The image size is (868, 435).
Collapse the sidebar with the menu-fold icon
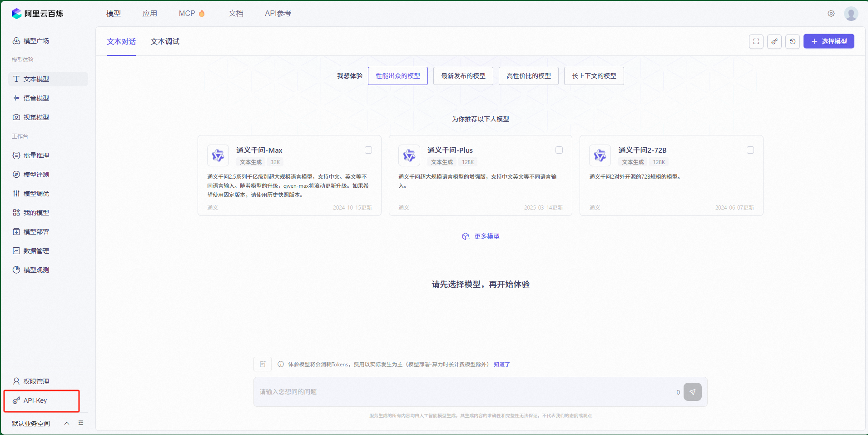pos(81,423)
